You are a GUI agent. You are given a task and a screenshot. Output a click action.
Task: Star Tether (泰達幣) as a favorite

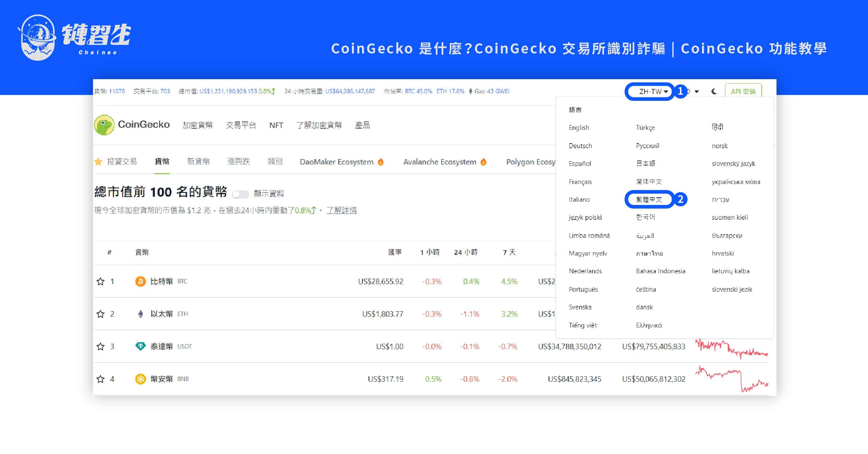(x=101, y=346)
